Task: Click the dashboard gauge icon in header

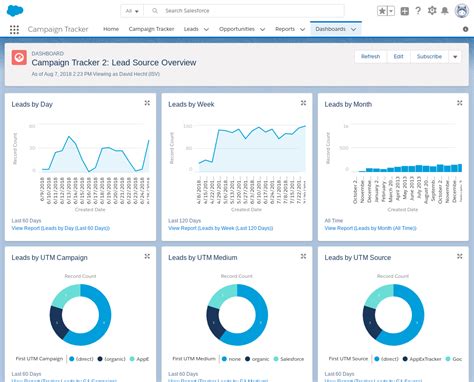Action: coord(19,57)
